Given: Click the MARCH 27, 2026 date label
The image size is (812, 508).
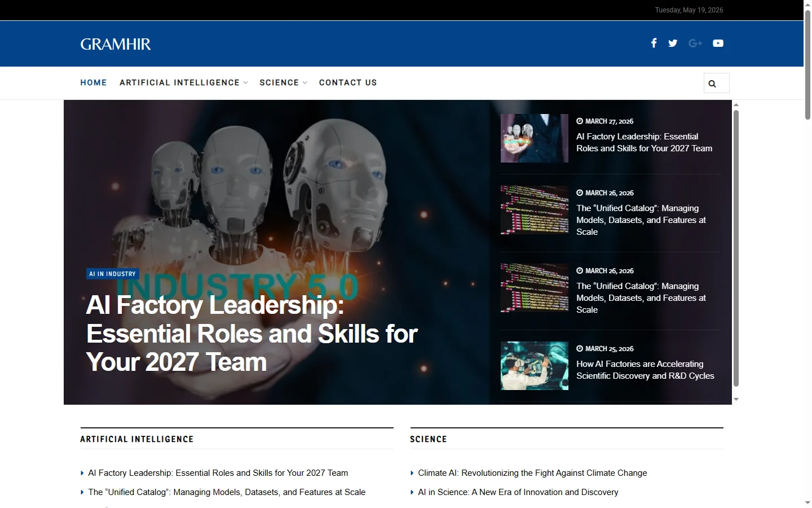Looking at the screenshot, I should click(x=609, y=121).
